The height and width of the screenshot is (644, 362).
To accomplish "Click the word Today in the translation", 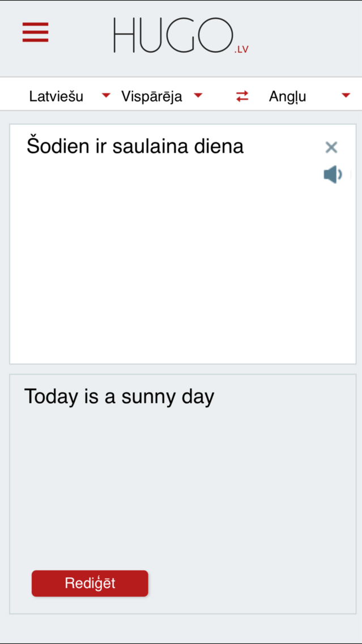I will click(x=51, y=396).
